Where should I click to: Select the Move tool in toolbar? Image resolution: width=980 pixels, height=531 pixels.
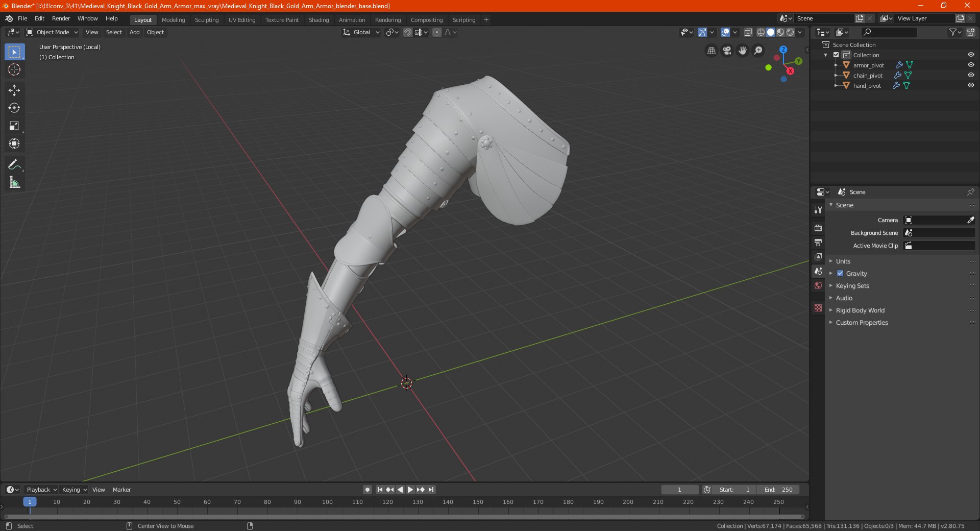pos(14,90)
